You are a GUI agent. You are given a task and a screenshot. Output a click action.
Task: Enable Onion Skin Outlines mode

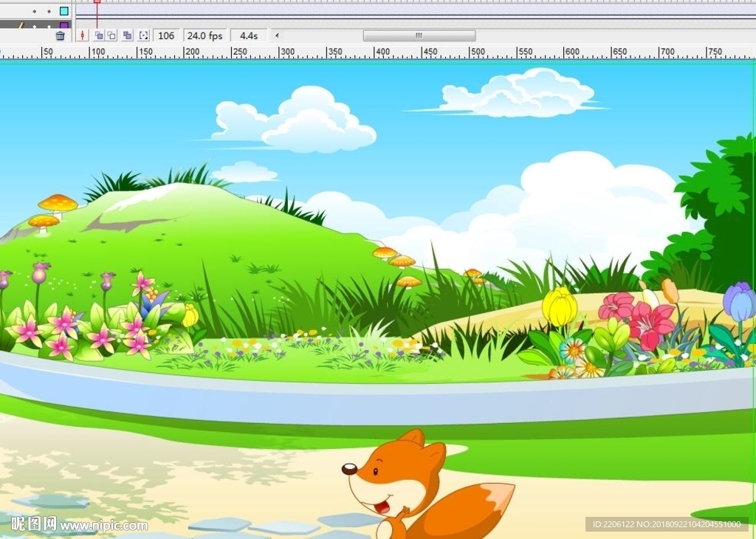pyautogui.click(x=112, y=35)
